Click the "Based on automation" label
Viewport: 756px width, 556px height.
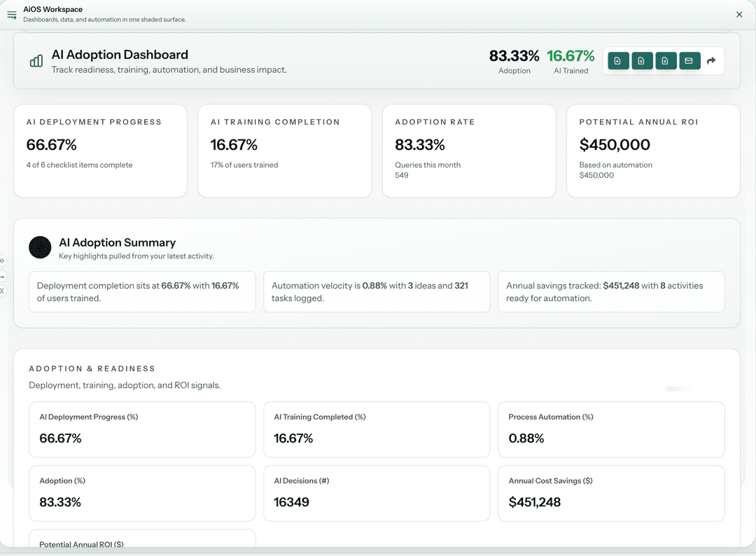pyautogui.click(x=616, y=165)
